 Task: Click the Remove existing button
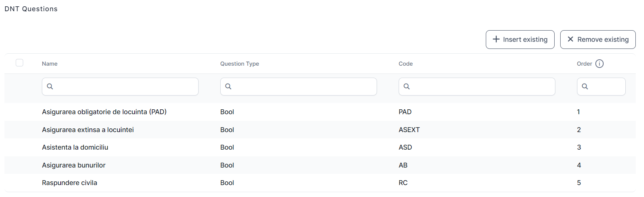point(598,40)
